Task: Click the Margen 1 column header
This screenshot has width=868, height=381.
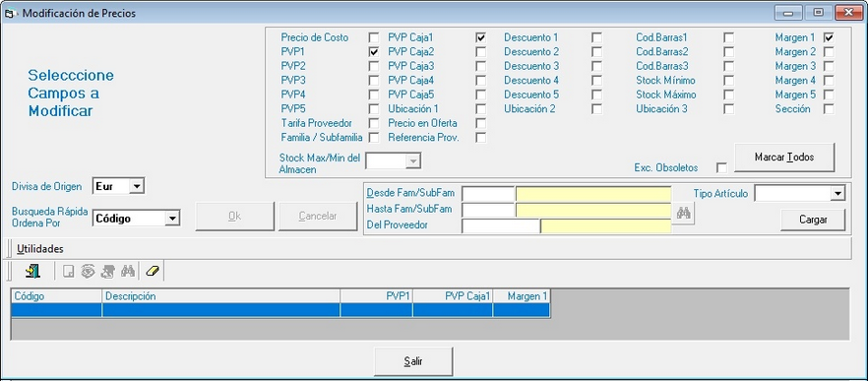Action: (x=522, y=296)
